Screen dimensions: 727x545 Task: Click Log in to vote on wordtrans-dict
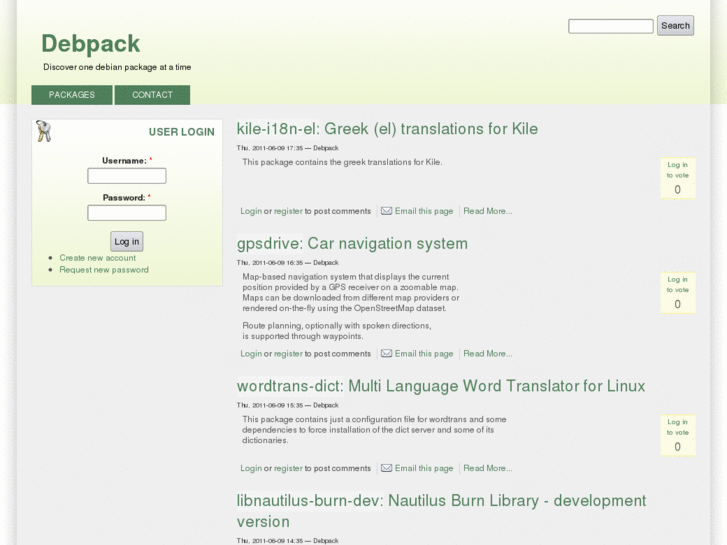pyautogui.click(x=677, y=427)
